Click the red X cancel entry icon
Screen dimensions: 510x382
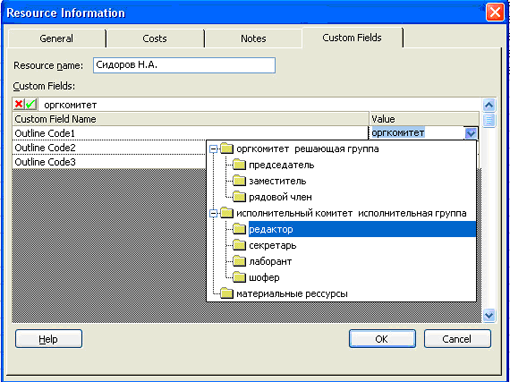[19, 104]
